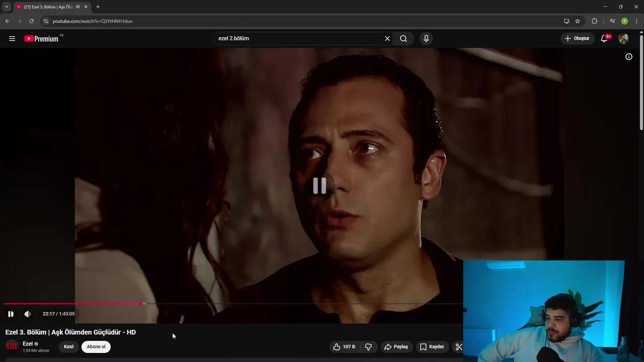Start voice search with microphone icon
Viewport: 644px width, 362px height.
tap(426, 39)
